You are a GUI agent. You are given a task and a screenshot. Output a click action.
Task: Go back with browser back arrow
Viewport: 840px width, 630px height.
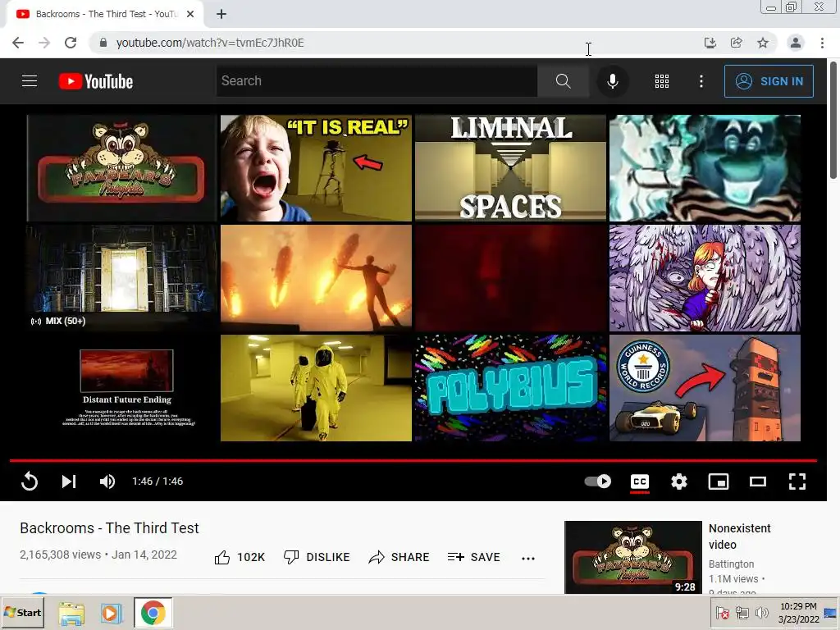[x=18, y=43]
